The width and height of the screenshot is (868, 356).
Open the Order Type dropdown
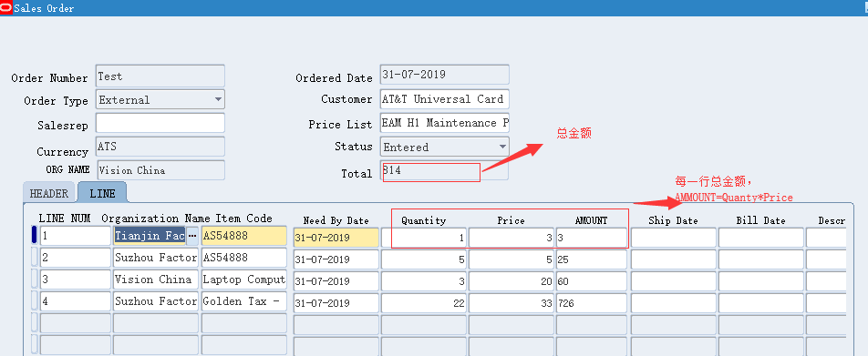click(x=218, y=100)
